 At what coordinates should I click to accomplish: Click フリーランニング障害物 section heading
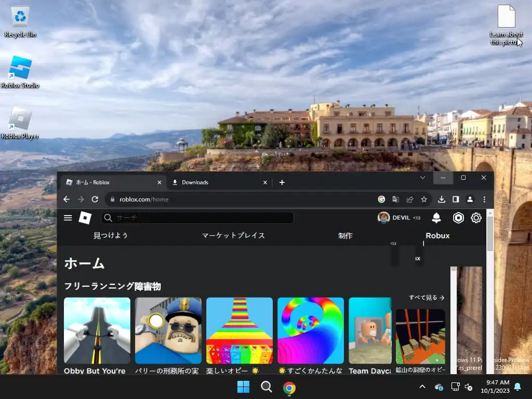pos(112,286)
